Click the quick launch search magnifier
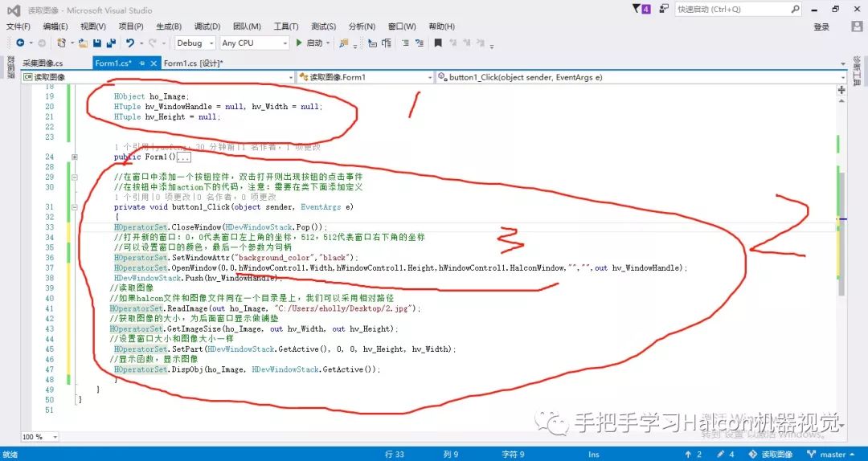Screen dimensions: 868x461 [795, 9]
